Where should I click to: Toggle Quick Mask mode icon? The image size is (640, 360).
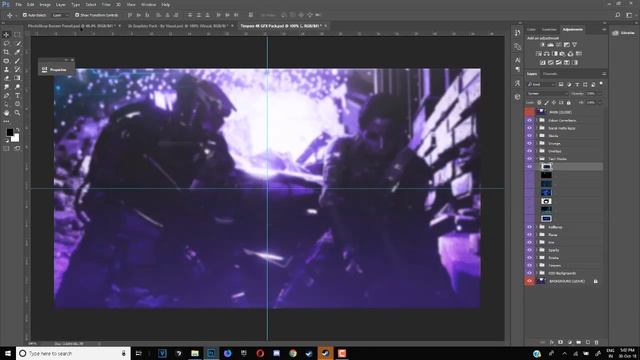pos(6,149)
